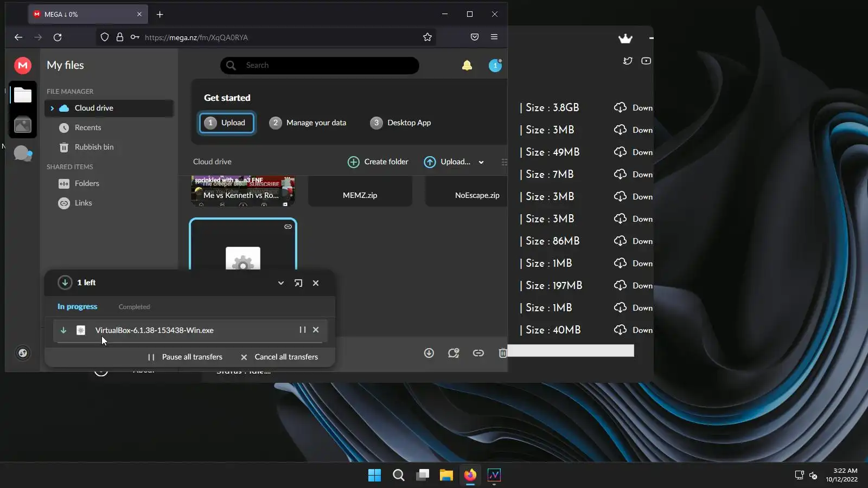Click the mega.nz address bar
This screenshot has width=868, height=488.
click(266, 37)
